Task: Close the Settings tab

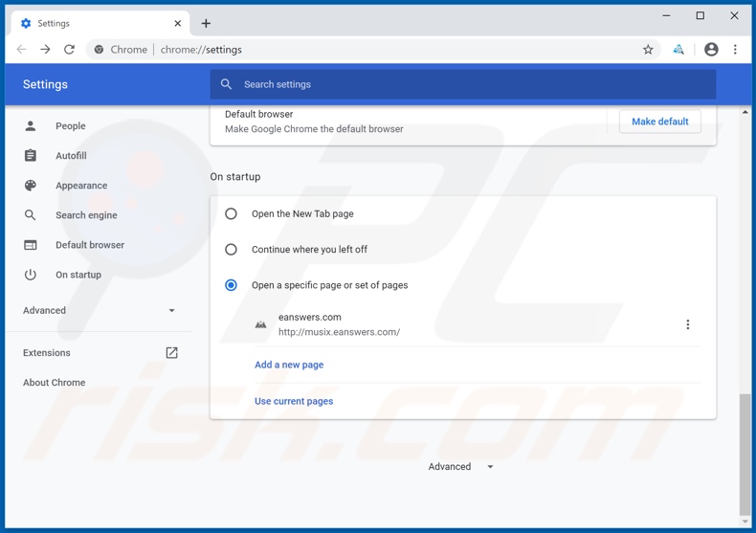Action: 177,23
